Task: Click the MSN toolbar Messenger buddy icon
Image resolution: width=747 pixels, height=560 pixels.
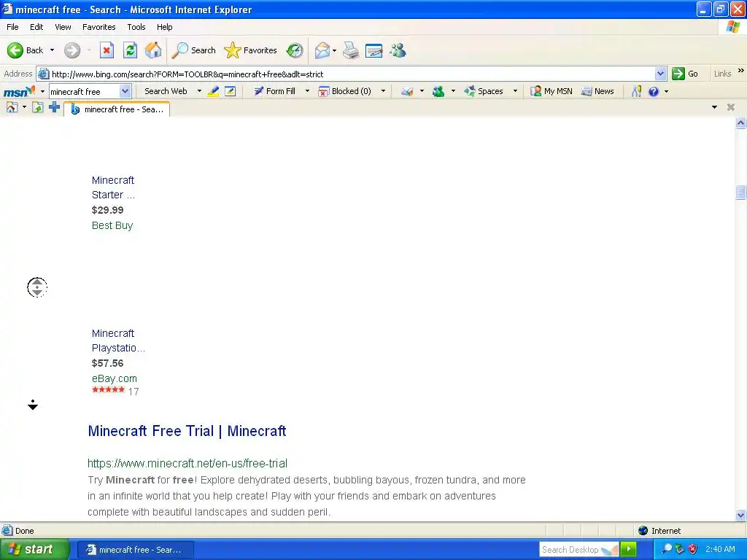Action: 438,91
